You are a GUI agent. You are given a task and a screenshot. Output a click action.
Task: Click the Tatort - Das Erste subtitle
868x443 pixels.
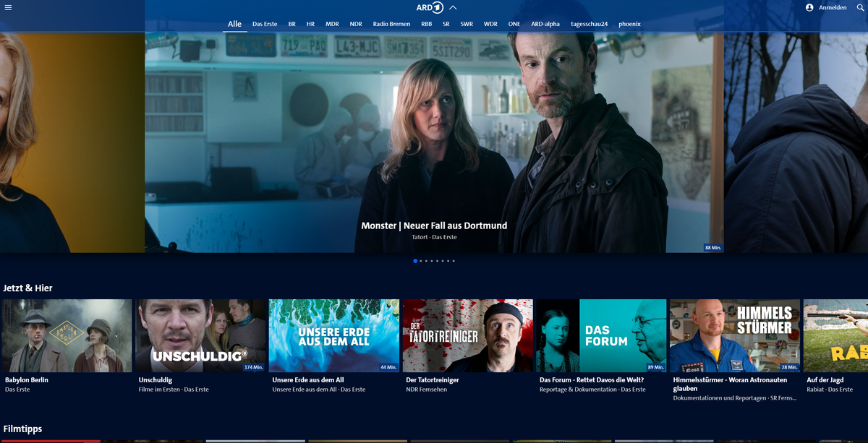point(434,237)
